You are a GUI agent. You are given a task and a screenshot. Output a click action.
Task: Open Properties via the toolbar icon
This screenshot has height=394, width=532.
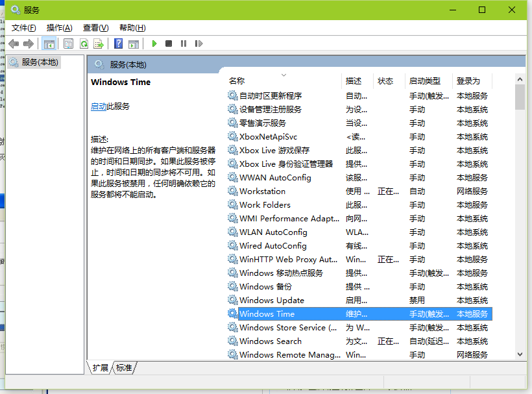pos(68,43)
